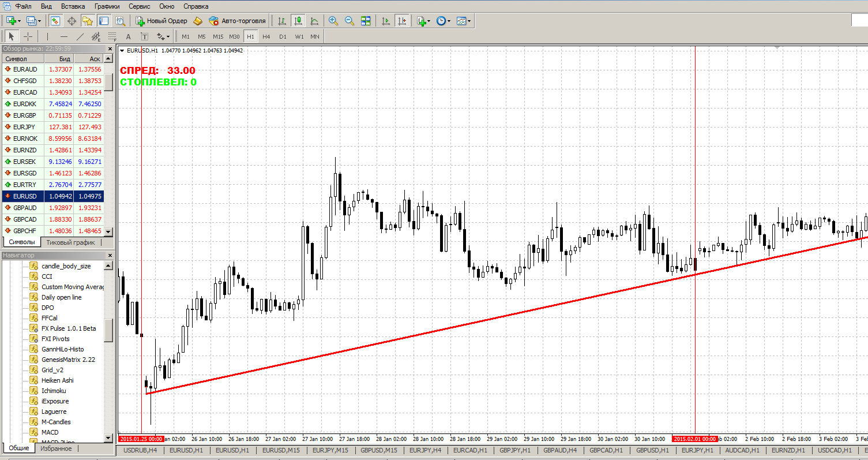Close the Навигатор panel
Screen dimensions: 868x460
(110, 255)
